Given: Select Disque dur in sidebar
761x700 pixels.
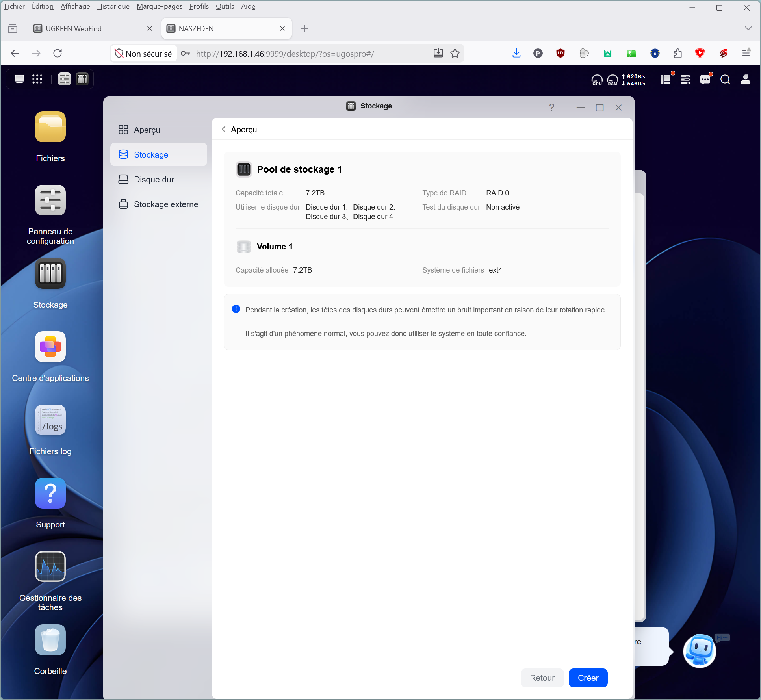Looking at the screenshot, I should coord(159,179).
